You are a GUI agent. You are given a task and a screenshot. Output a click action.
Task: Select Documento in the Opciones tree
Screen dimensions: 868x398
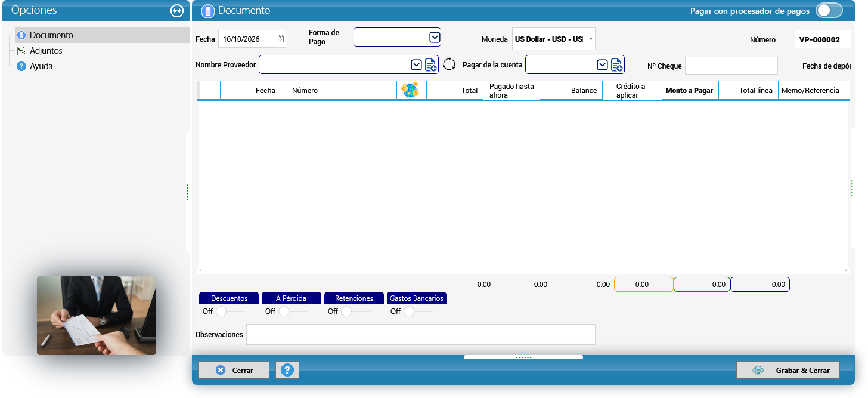(x=103, y=35)
